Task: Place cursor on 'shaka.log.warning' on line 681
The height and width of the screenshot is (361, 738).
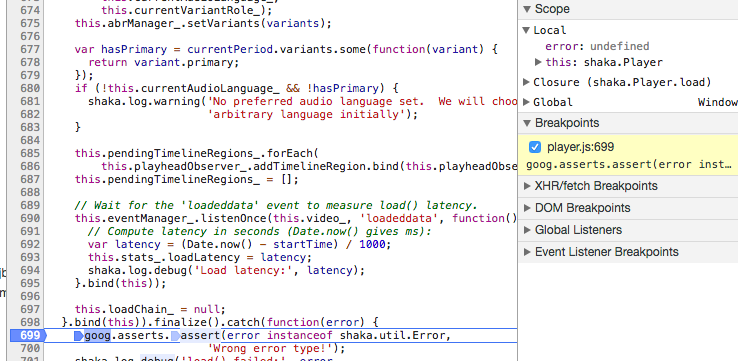Action: (x=144, y=101)
